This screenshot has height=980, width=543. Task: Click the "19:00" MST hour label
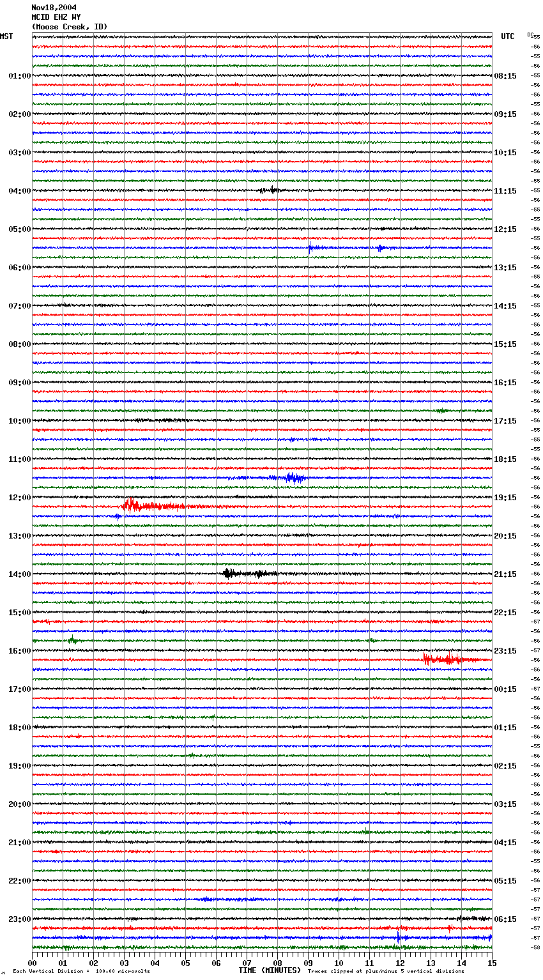[20, 766]
